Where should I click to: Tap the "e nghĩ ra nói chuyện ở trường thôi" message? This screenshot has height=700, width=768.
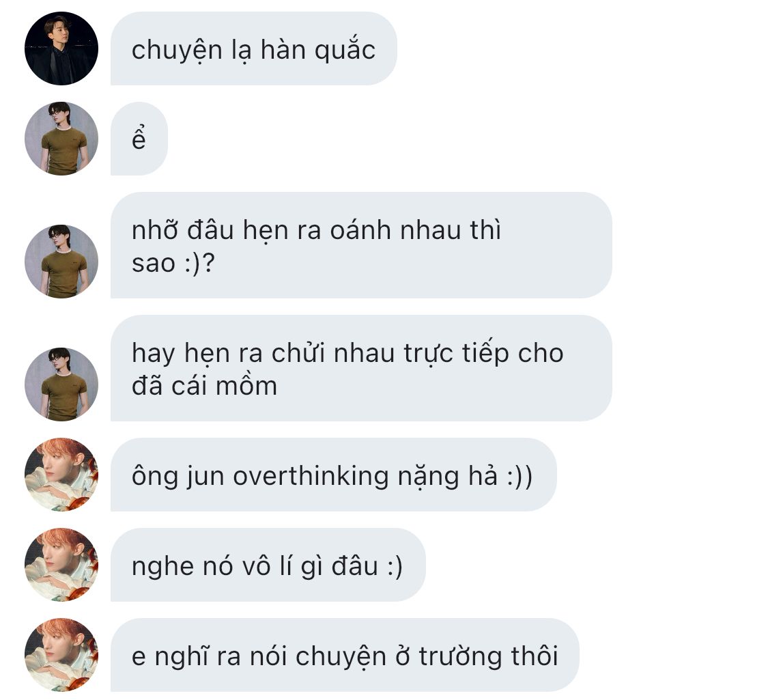point(345,655)
